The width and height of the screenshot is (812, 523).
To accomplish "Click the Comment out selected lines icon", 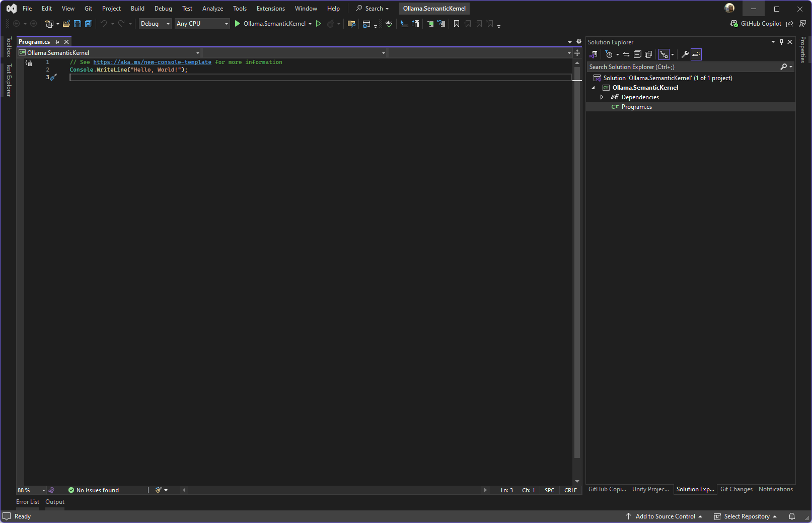I will coord(430,24).
